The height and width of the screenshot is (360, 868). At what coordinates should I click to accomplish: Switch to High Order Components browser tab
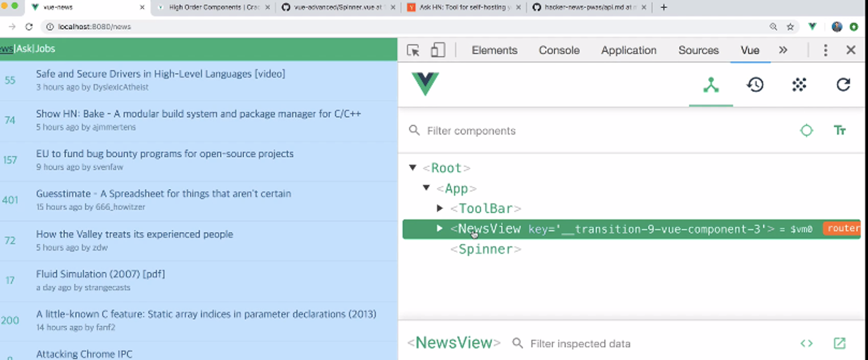[x=213, y=7]
